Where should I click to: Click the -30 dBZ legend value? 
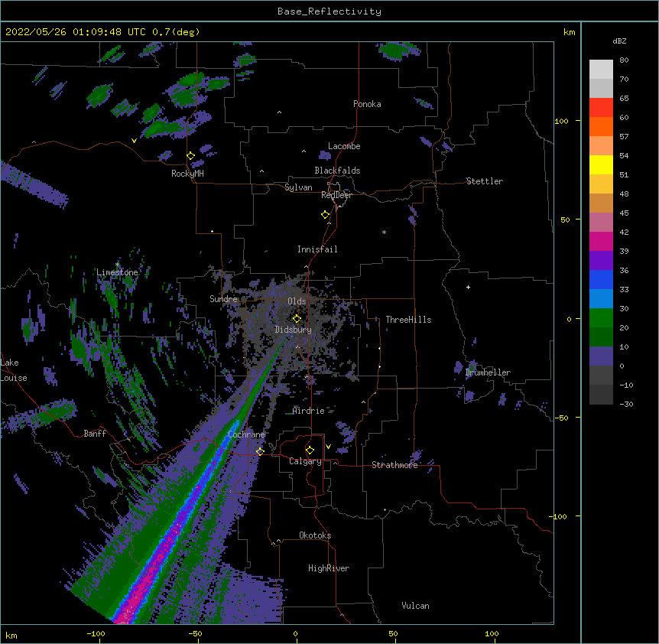click(626, 405)
